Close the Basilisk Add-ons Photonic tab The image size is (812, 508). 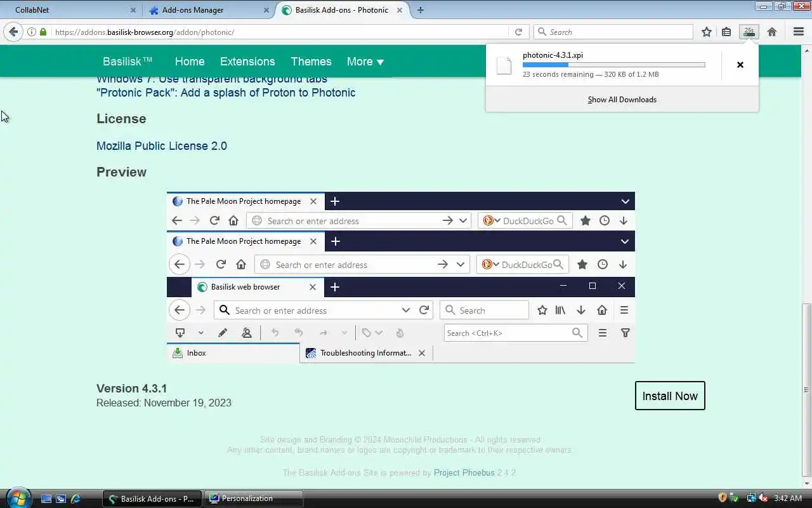(x=400, y=10)
